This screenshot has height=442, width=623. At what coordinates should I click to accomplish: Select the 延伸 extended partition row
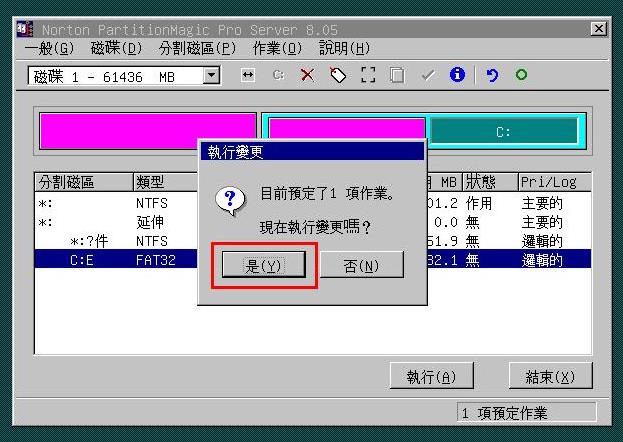point(313,222)
